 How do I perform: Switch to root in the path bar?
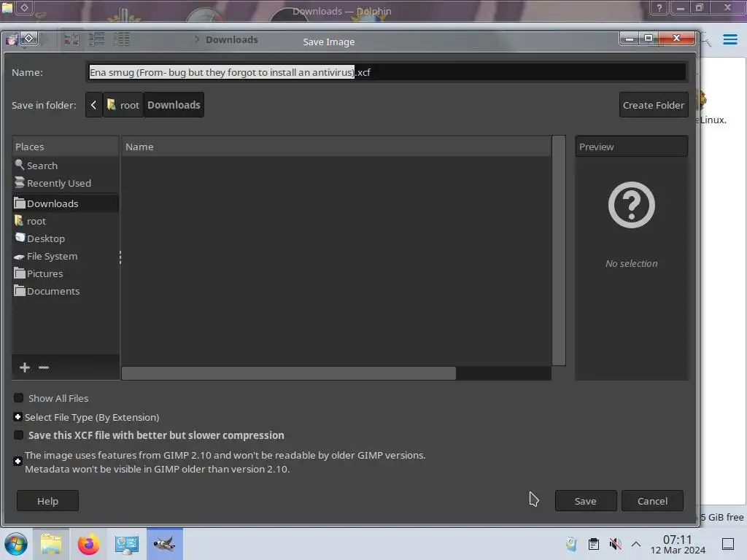pos(123,105)
